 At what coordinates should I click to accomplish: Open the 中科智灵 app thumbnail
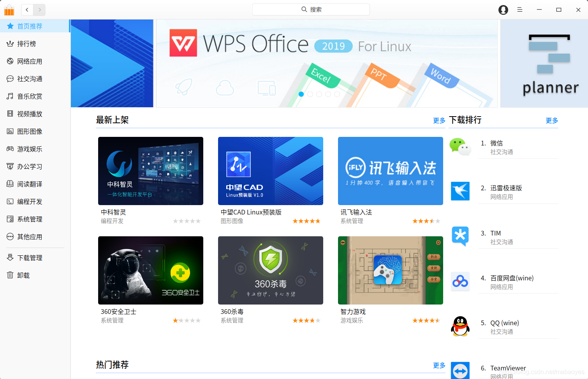151,171
